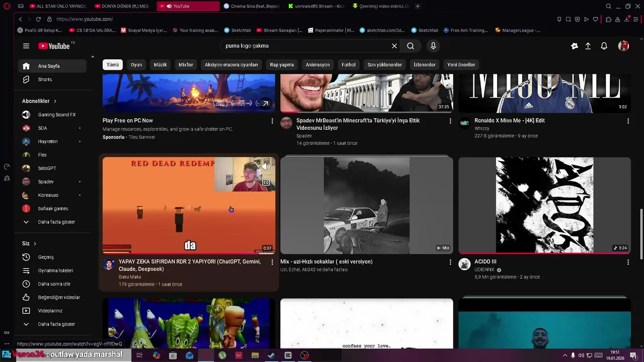Viewport: 644px width, 362px height.
Task: Open the YouTube guide hamburger menu
Action: tap(26, 46)
